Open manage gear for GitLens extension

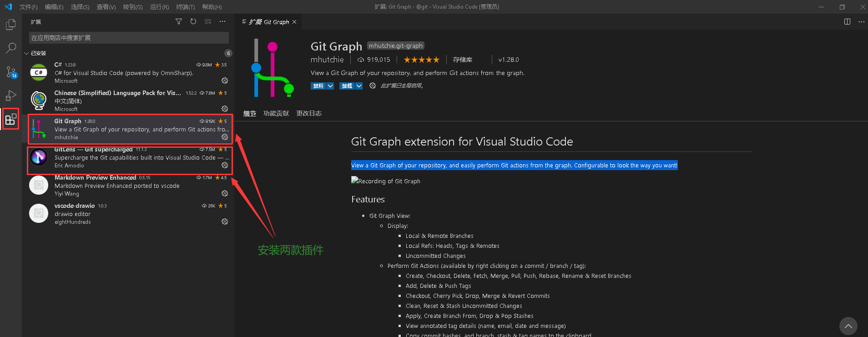[x=225, y=165]
